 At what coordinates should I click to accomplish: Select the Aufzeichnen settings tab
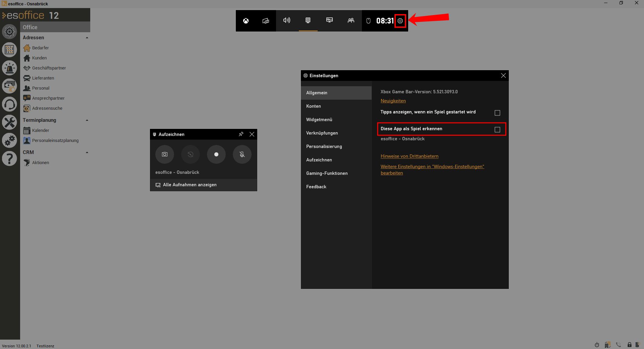click(336, 160)
